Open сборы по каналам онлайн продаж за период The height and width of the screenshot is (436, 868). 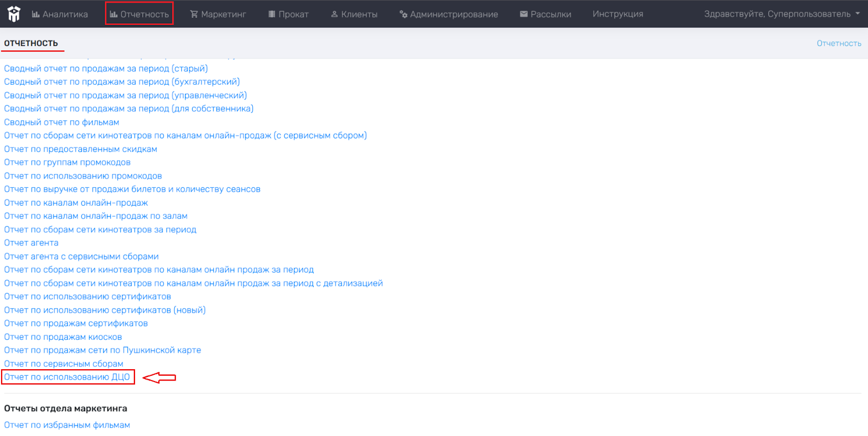point(159,270)
